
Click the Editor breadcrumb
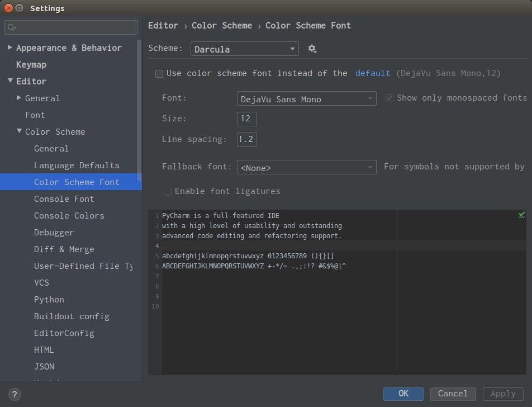[x=163, y=26]
